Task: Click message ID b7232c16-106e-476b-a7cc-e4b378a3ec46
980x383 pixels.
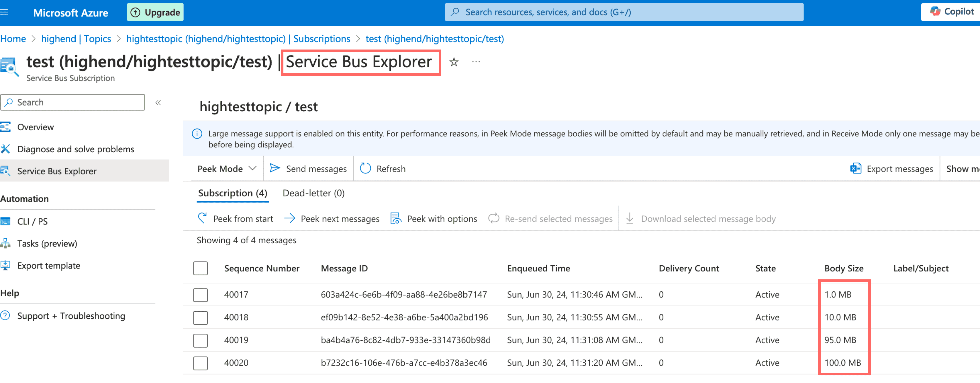Action: coord(404,363)
